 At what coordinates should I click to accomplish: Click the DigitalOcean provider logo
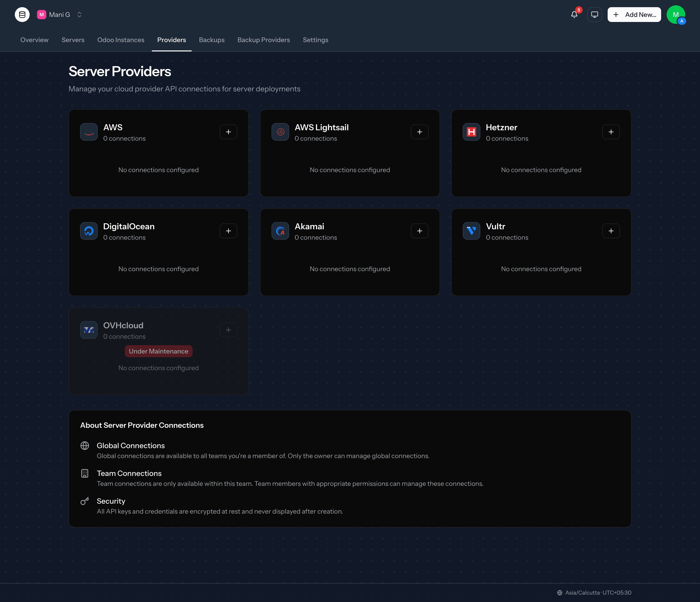point(89,231)
